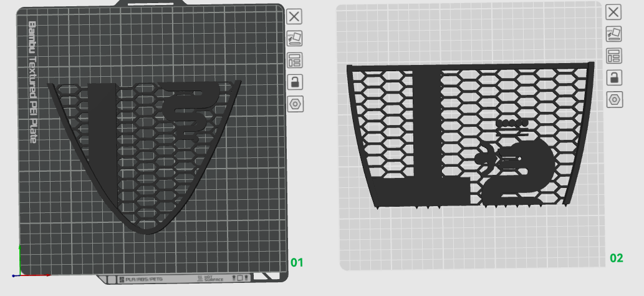This screenshot has width=644, height=296.
Task: Toggle the lock on plate 02
Action: pos(615,77)
